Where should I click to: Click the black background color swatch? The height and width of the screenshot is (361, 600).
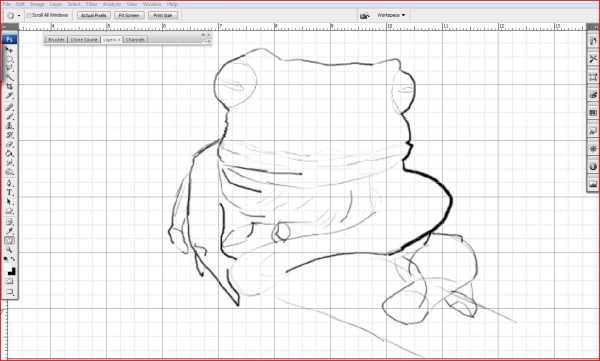(x=13, y=272)
